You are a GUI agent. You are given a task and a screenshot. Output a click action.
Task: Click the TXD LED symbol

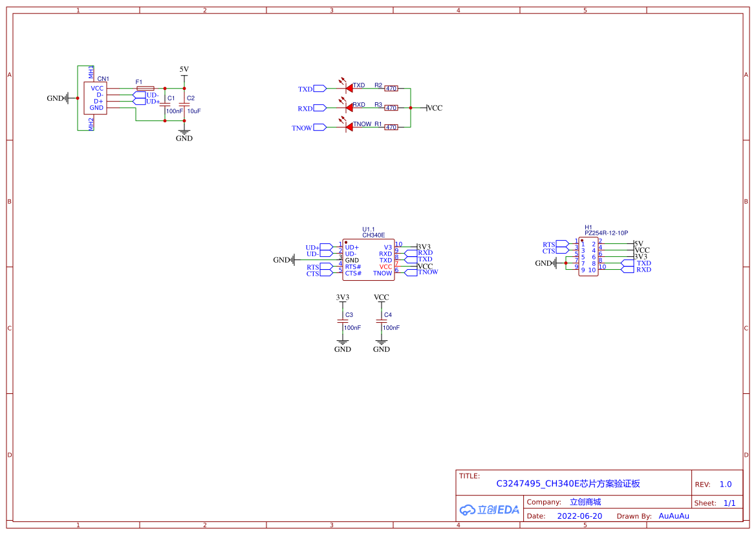[x=349, y=88]
